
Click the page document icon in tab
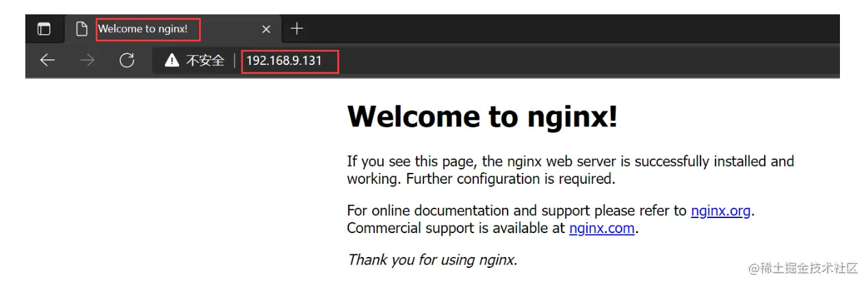[x=82, y=29]
